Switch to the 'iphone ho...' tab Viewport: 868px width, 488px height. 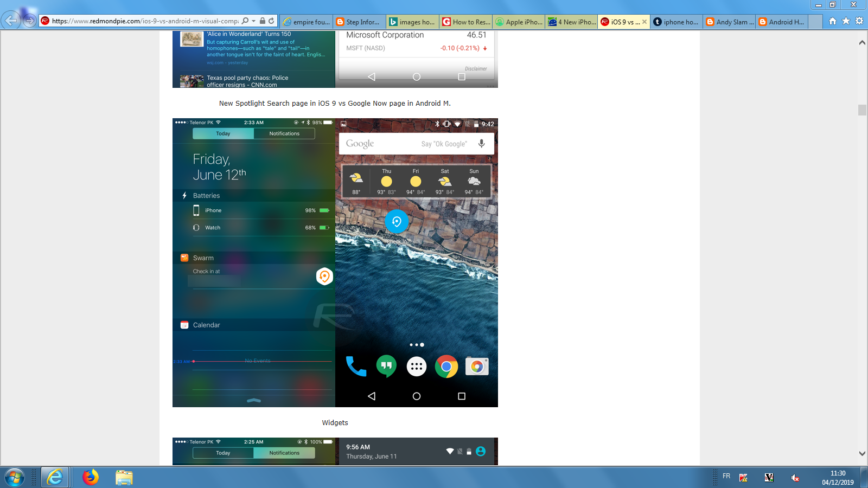tap(676, 22)
